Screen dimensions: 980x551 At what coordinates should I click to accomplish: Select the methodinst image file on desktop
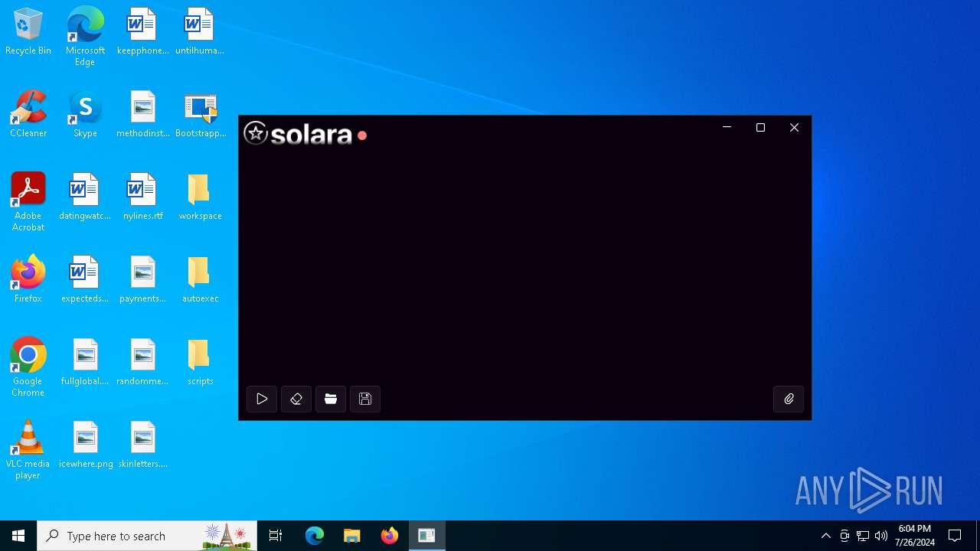[142, 115]
